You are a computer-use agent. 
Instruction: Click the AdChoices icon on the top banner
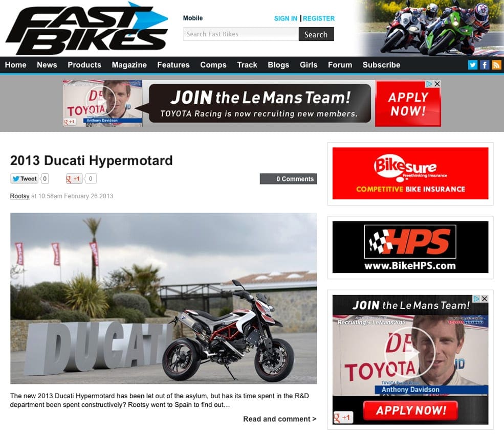429,84
